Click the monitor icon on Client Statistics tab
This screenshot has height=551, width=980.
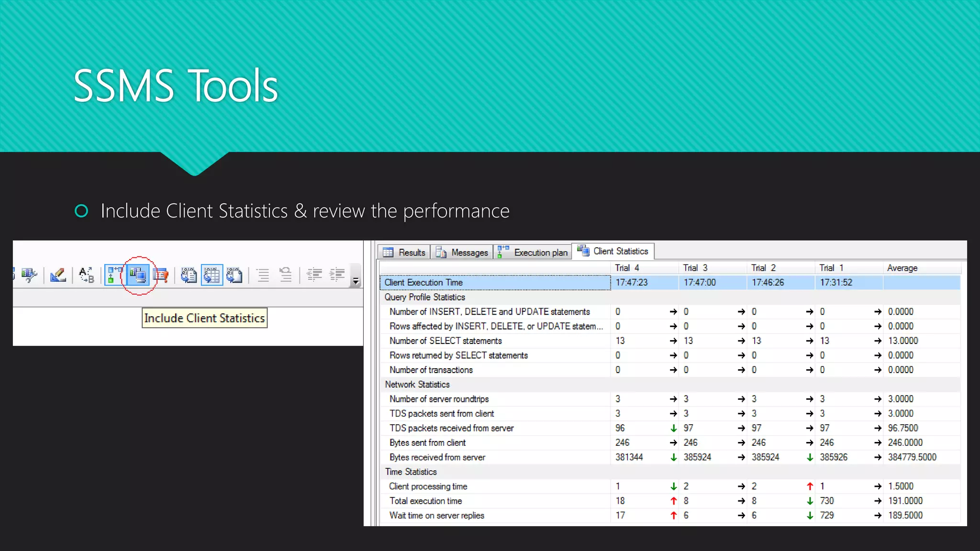pos(583,250)
